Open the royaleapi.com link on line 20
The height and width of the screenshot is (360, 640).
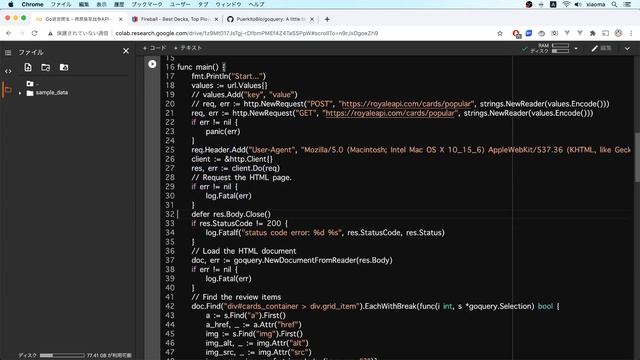(407, 104)
